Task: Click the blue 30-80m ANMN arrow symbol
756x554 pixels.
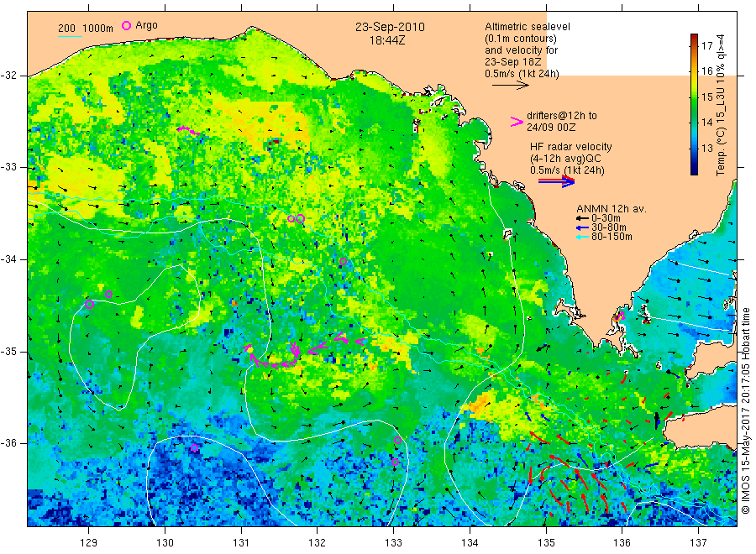Action: 582,227
